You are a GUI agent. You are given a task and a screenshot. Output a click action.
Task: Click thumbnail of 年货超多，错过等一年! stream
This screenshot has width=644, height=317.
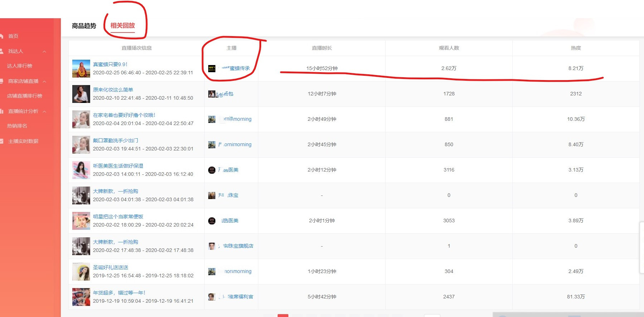click(x=81, y=297)
